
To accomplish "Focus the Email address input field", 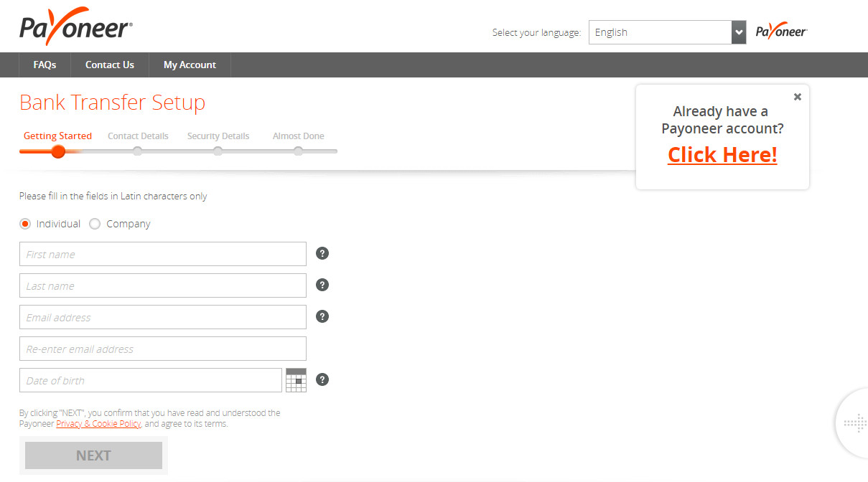I will 163,317.
